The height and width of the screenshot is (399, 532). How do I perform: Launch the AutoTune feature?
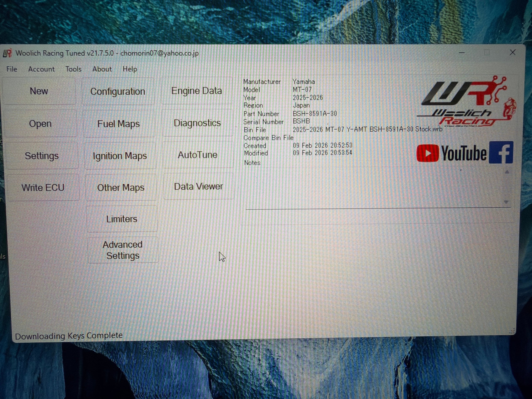coord(197,155)
